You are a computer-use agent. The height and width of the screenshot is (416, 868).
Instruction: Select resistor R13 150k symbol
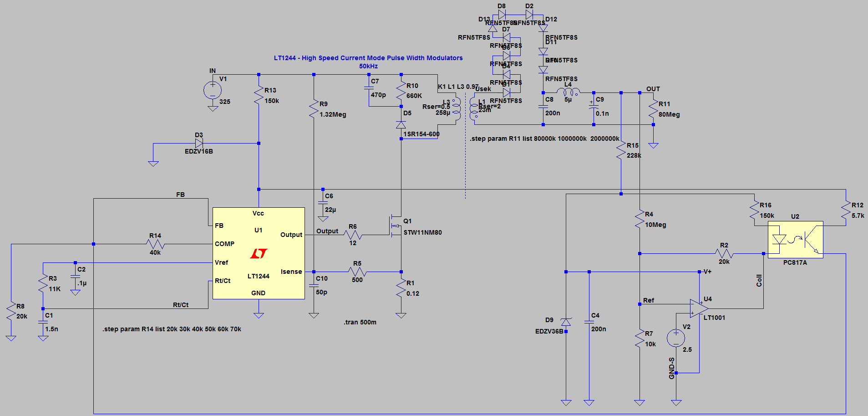259,95
